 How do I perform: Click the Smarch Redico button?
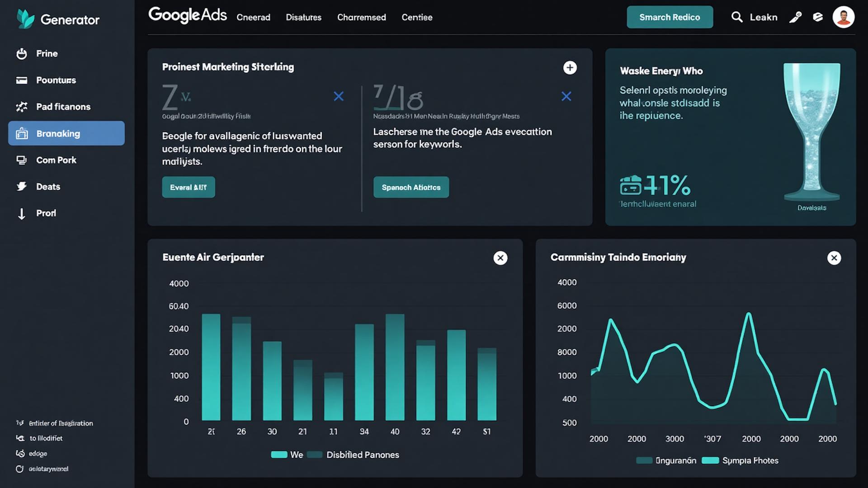(670, 17)
